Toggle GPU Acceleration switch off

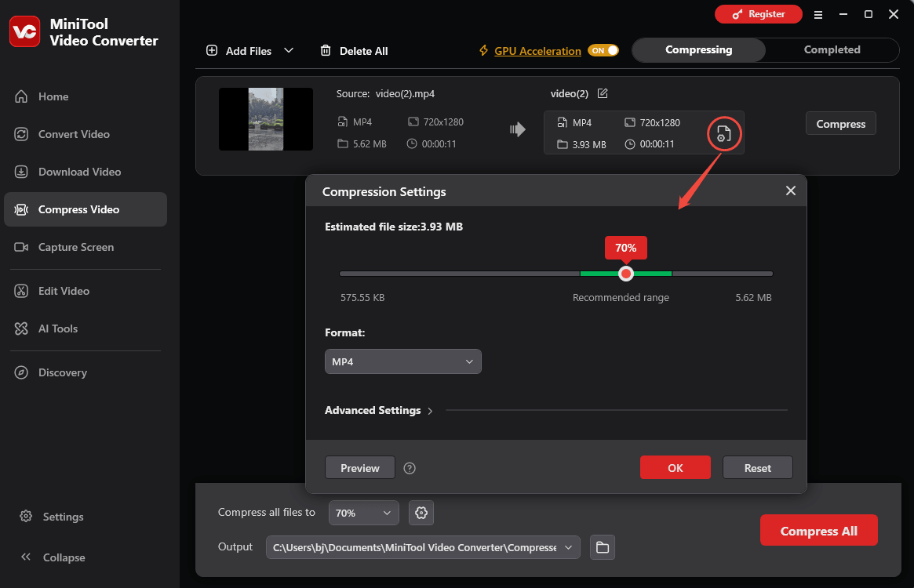pyautogui.click(x=603, y=51)
